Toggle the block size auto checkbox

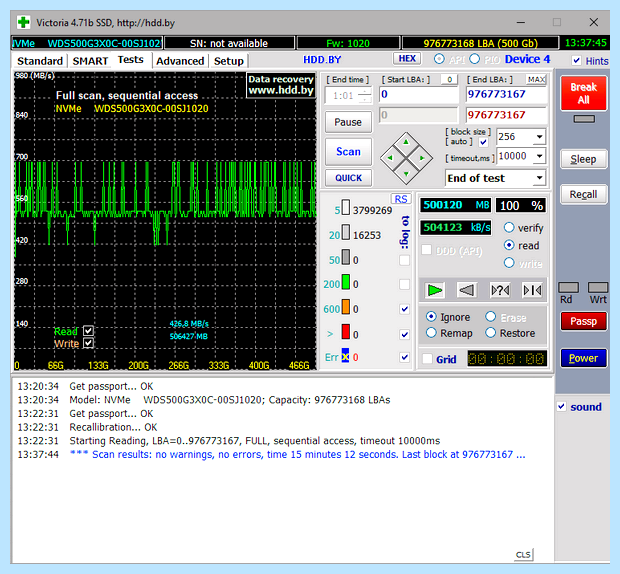click(x=483, y=142)
